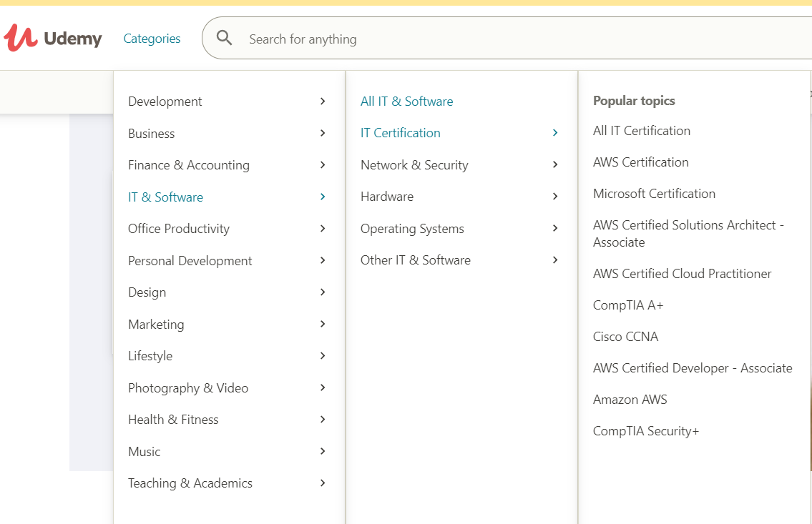812x524 pixels.
Task: Expand the Network & Security chevron
Action: (555, 164)
